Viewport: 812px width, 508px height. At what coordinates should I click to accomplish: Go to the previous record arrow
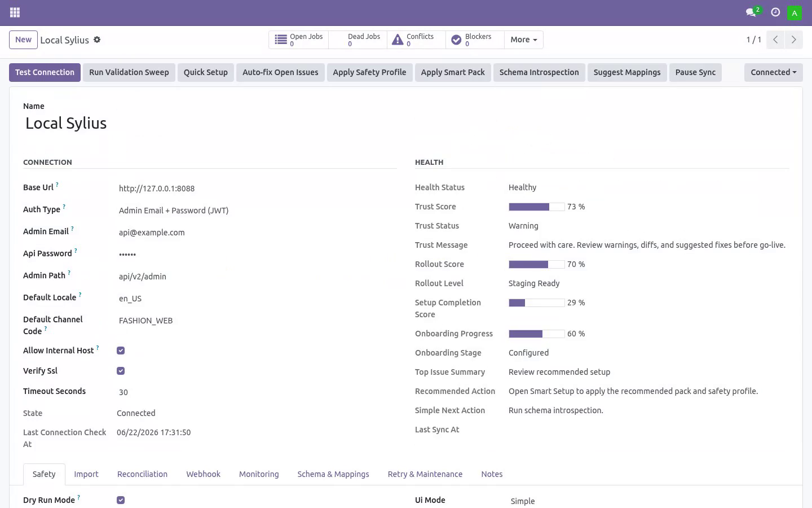(775, 40)
